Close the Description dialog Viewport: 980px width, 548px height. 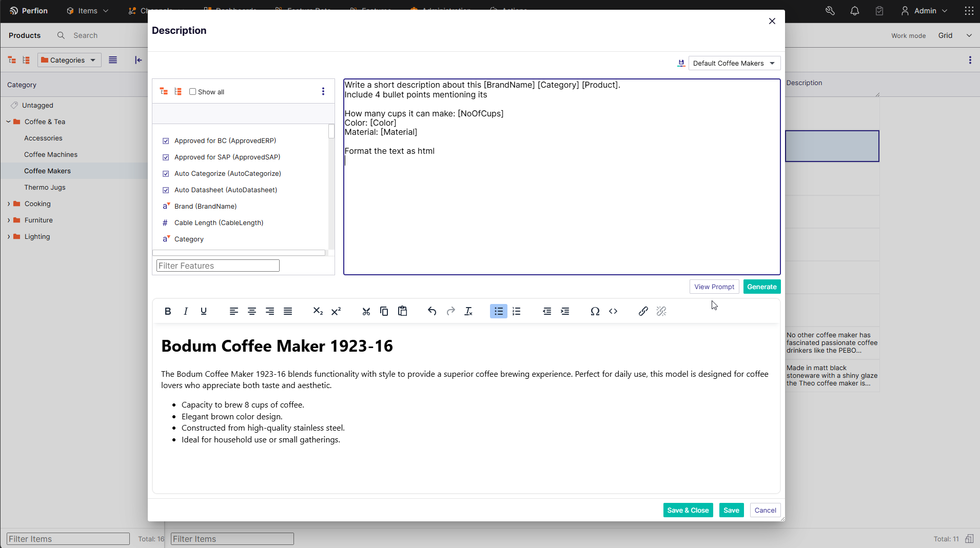click(x=772, y=21)
